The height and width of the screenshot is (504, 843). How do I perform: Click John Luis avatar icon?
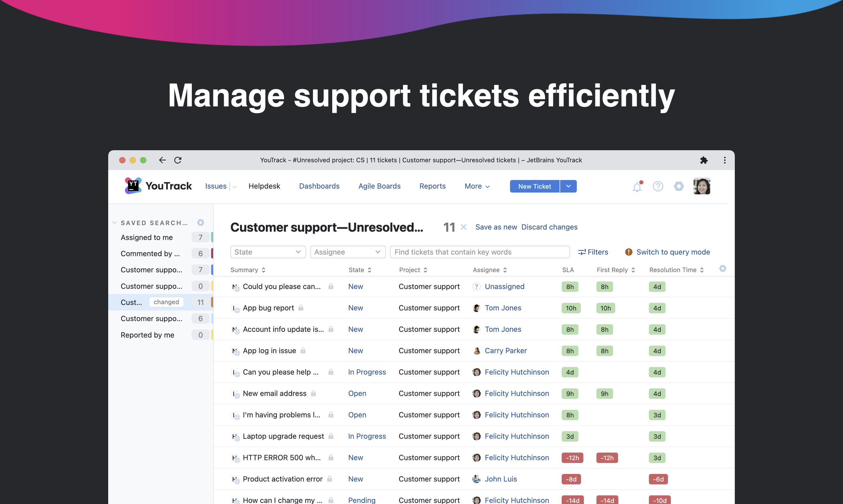[477, 479]
